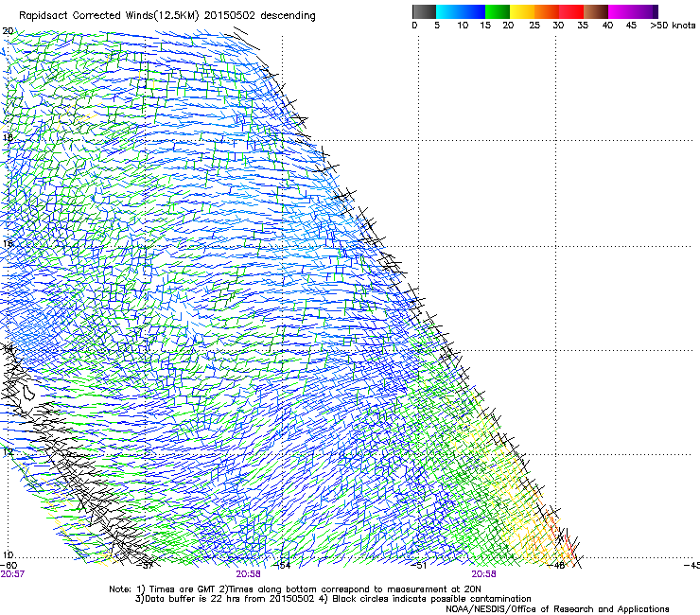This screenshot has width=700, height=615.
Task: Click the '20:58' time stamp nearest the -54 label
Action: coord(248,574)
